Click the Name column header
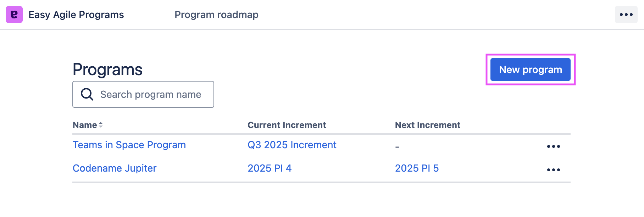The height and width of the screenshot is (217, 644). pos(85,125)
